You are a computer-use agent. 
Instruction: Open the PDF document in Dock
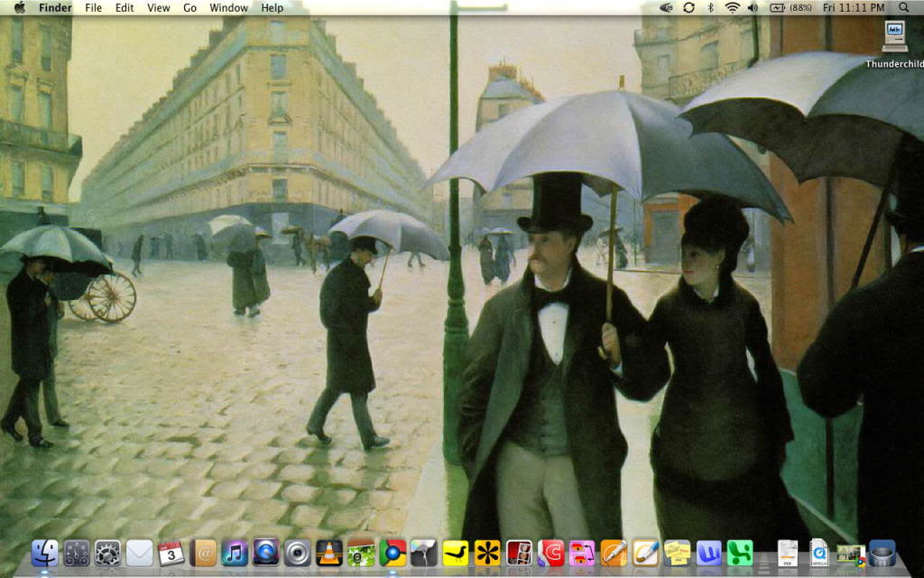pos(787,554)
